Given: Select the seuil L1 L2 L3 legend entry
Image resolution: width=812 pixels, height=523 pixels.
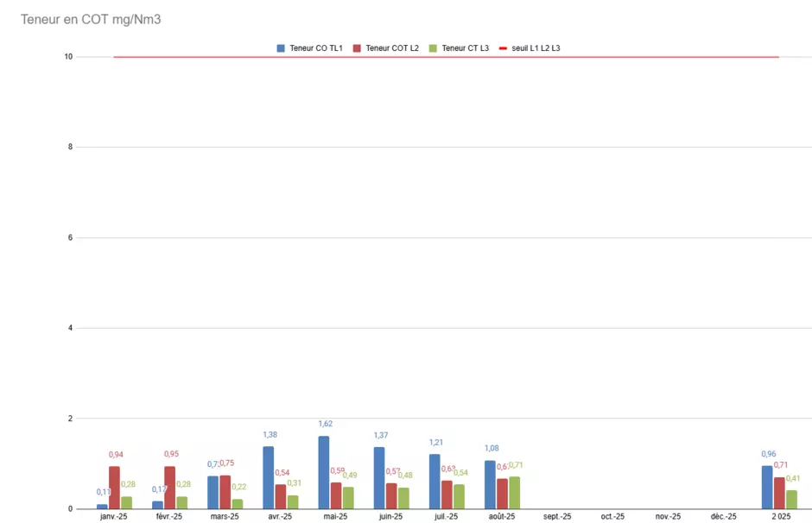Looking at the screenshot, I should [536, 48].
